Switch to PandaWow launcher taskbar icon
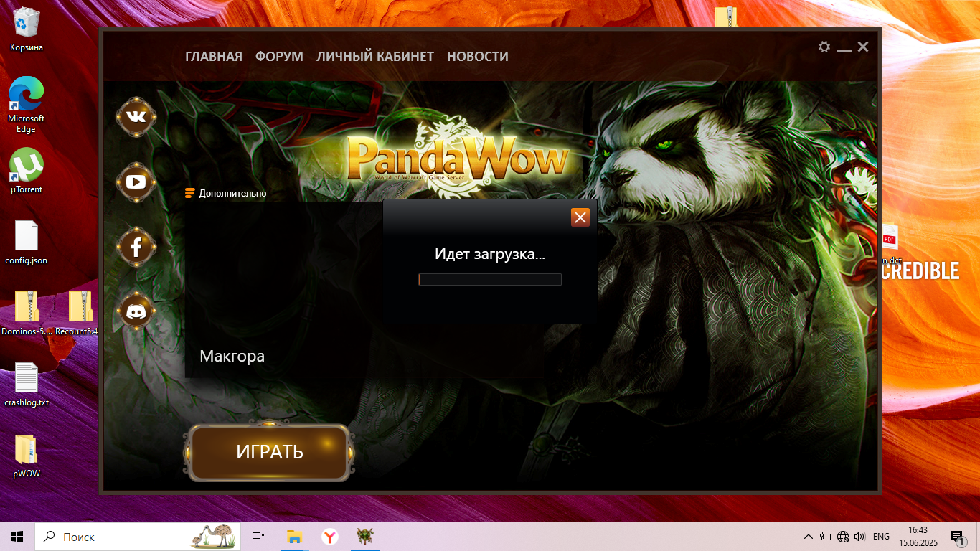Viewport: 980px width, 551px height. [365, 536]
